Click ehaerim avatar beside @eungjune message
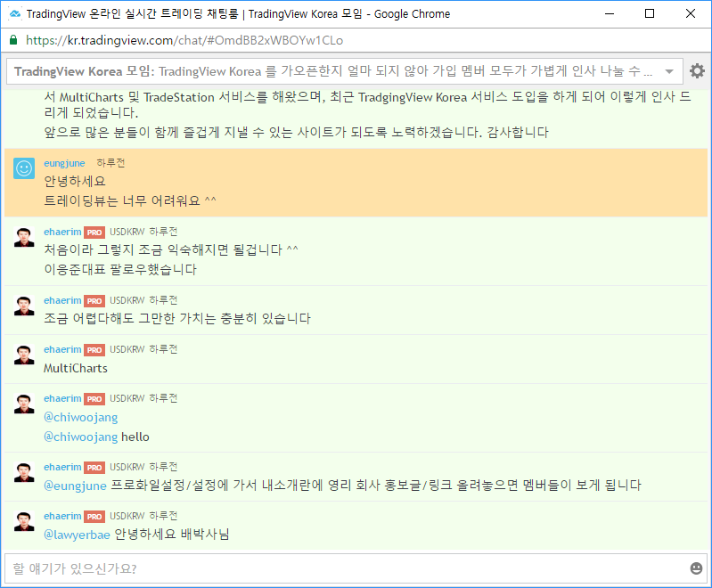This screenshot has height=588, width=712. (24, 472)
